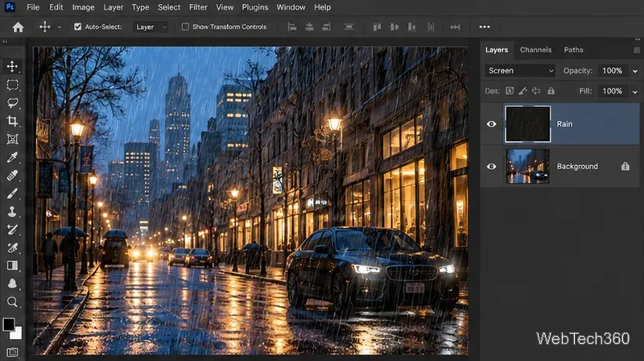Hide the Background layer with eye icon
644x361 pixels.
pyautogui.click(x=492, y=167)
